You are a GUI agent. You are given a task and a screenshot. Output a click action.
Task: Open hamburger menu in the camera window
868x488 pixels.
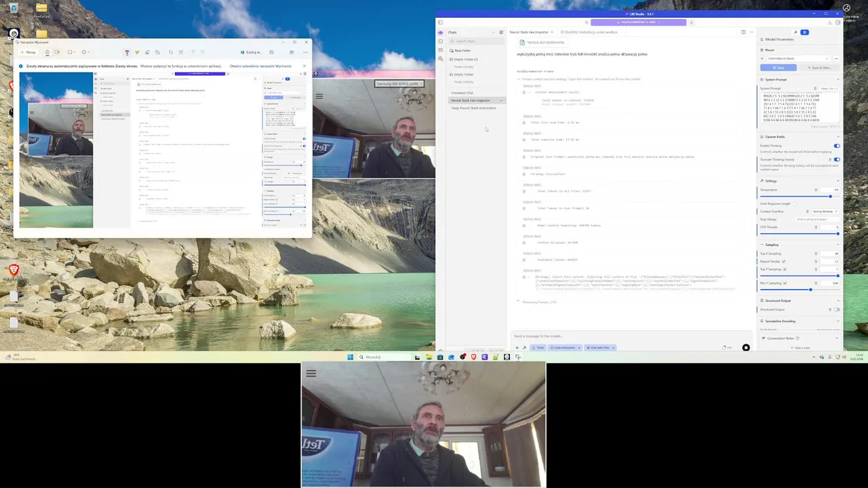pos(311,373)
